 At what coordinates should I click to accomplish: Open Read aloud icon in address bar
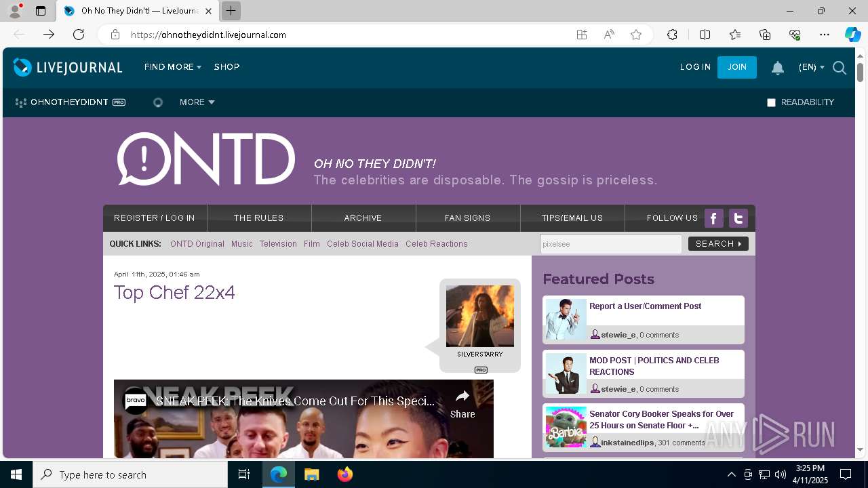coord(609,35)
